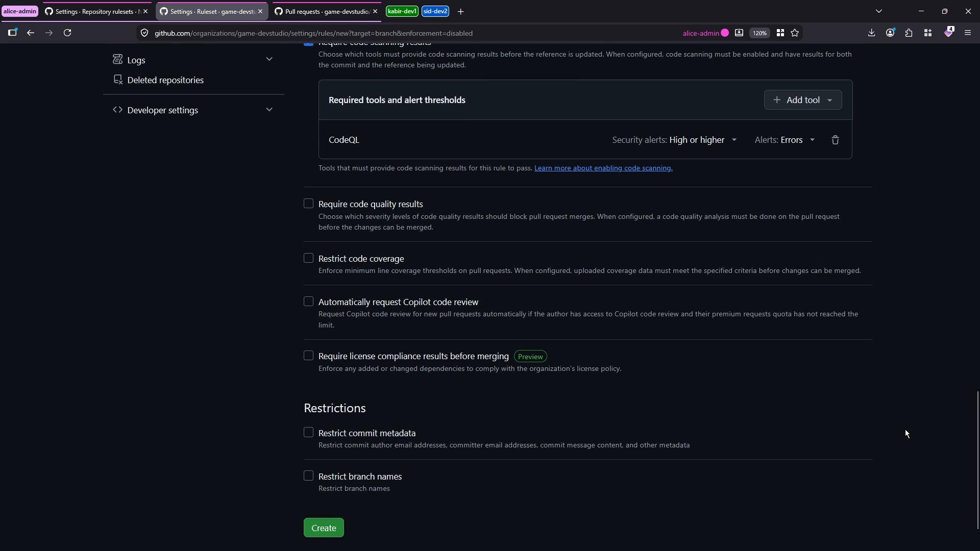Screen dimensions: 980x551
Task: Reload the page
Action: [x=67, y=33]
